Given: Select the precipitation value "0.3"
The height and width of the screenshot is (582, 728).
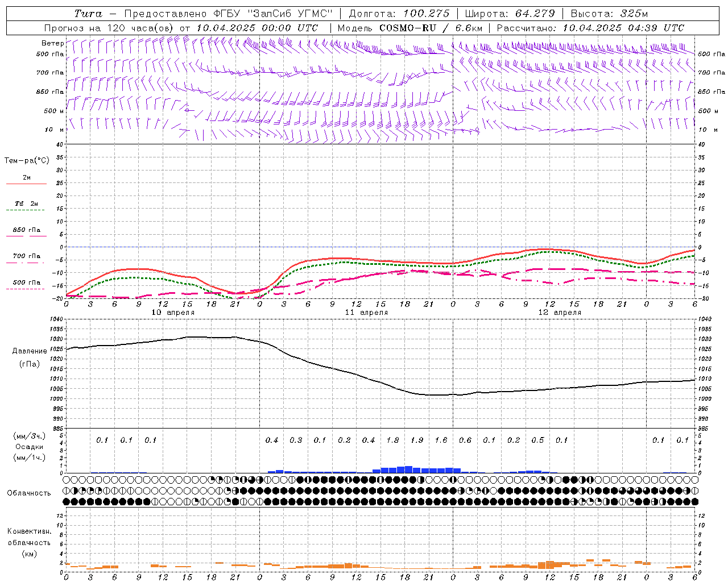Looking at the screenshot, I should click(x=296, y=440).
